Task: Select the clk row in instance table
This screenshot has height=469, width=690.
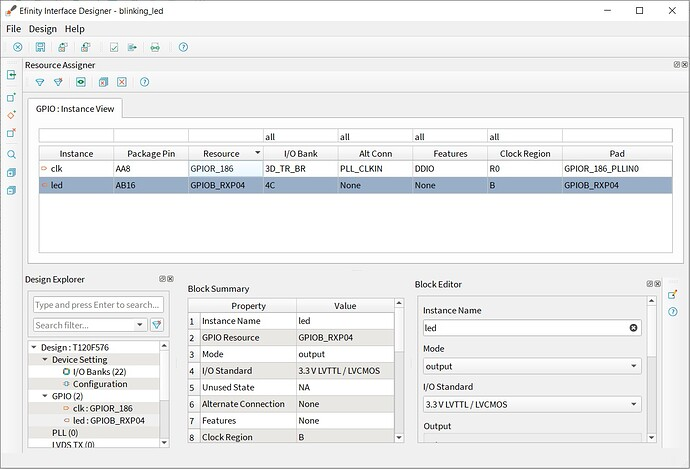Action: (76, 169)
